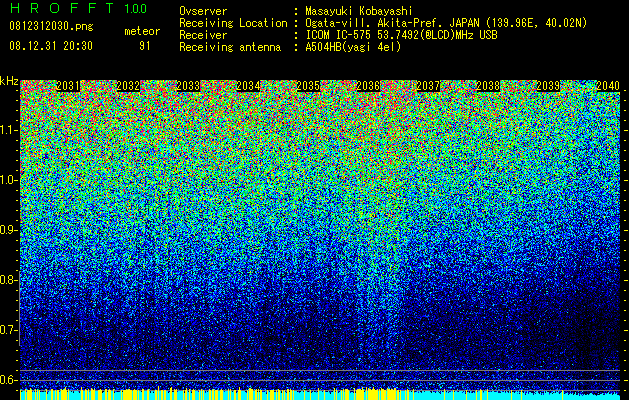The height and width of the screenshot is (400, 629).
Task: Click the observer name Masayuki Kobayashi
Action: coord(359,11)
